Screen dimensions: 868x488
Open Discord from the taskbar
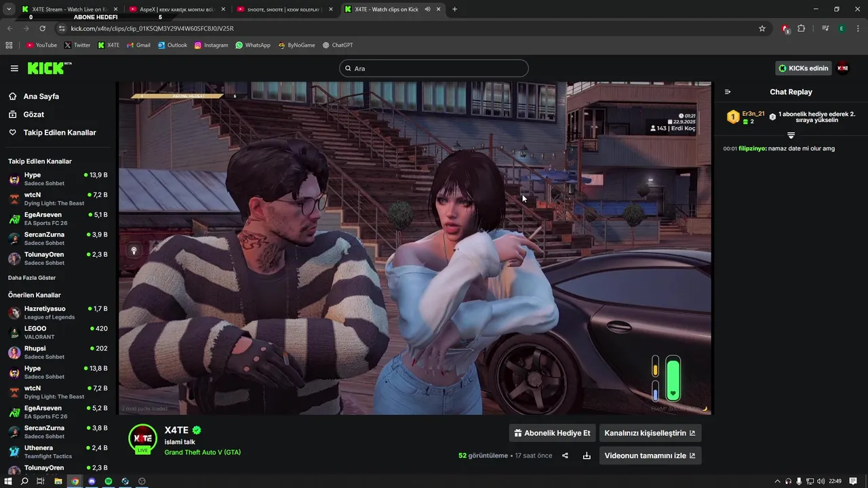[92, 481]
